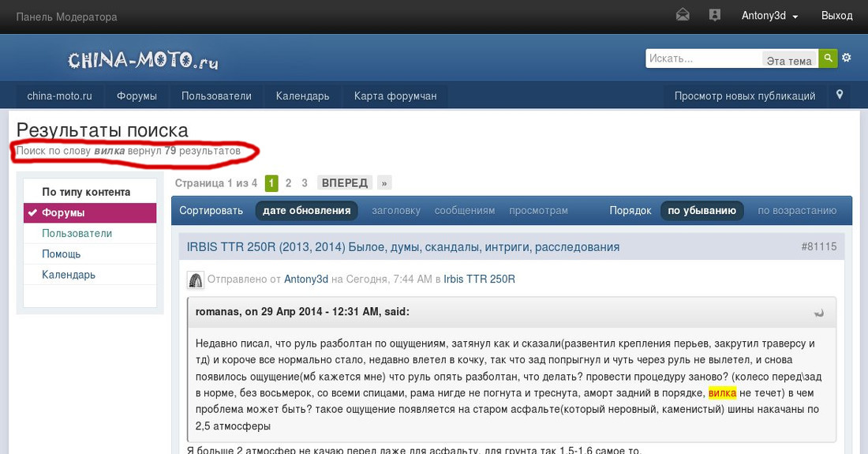Click the 'По типу контента' sidebar heading
This screenshot has width=868, height=454.
pos(86,192)
